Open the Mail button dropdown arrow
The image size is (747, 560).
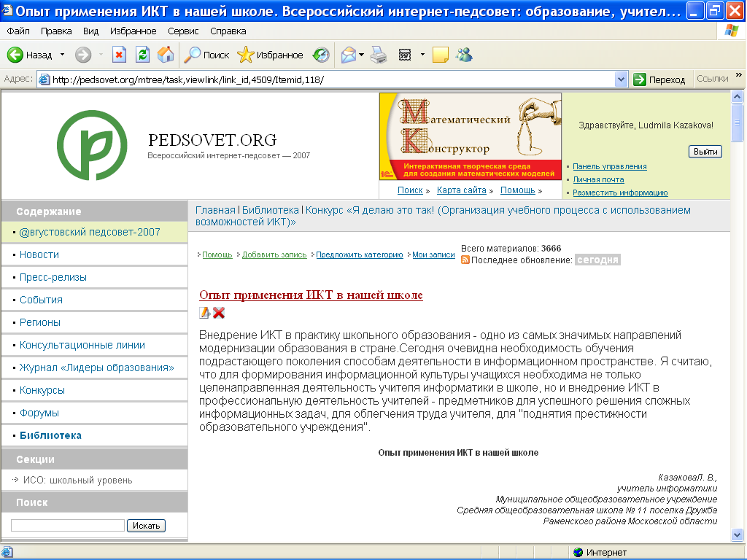pos(361,55)
